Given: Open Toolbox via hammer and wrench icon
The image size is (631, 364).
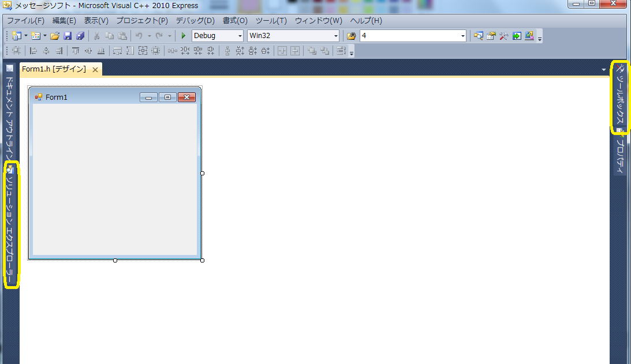Looking at the screenshot, I should pyautogui.click(x=504, y=36).
